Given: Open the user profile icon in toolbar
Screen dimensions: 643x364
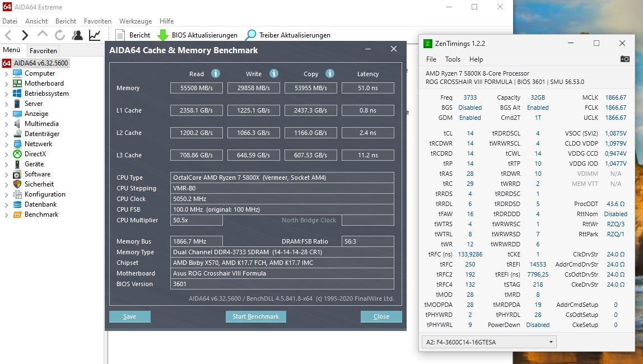Looking at the screenshot, I should point(77,35).
